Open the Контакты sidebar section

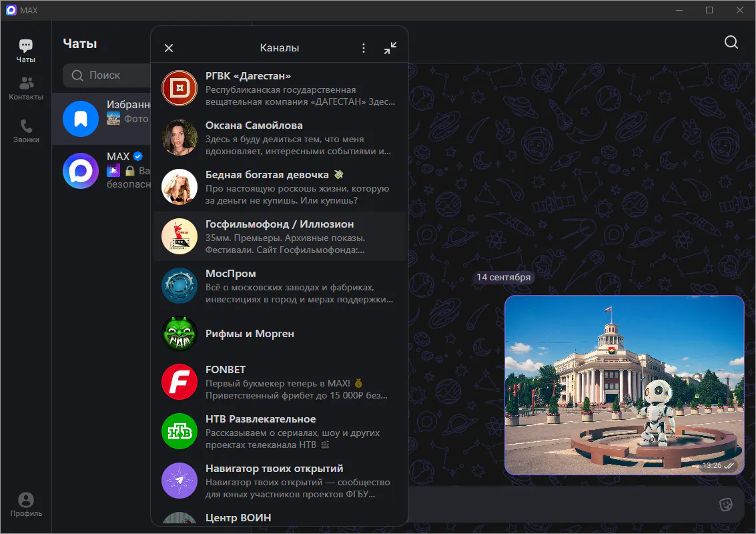click(26, 89)
